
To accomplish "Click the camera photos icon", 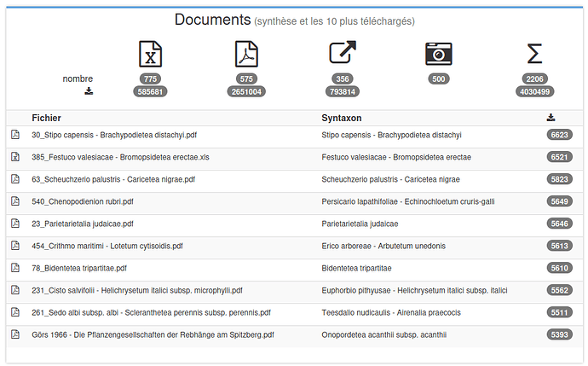I will pyautogui.click(x=438, y=54).
